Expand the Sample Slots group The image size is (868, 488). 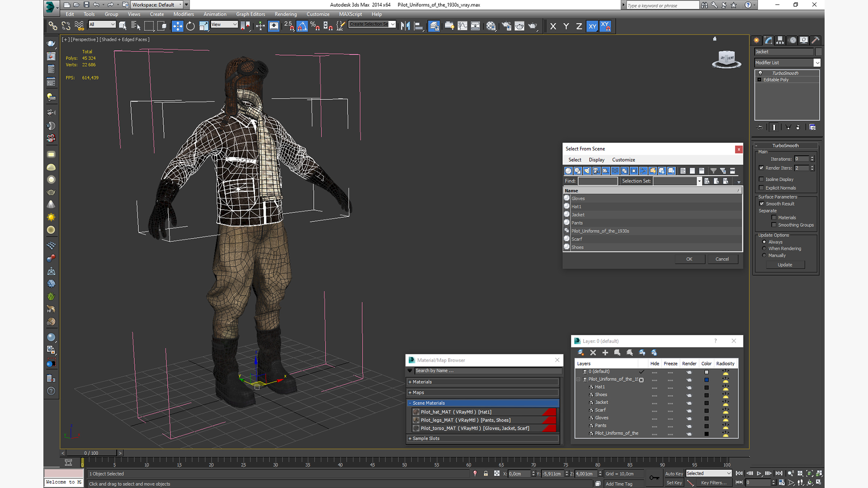pos(482,439)
